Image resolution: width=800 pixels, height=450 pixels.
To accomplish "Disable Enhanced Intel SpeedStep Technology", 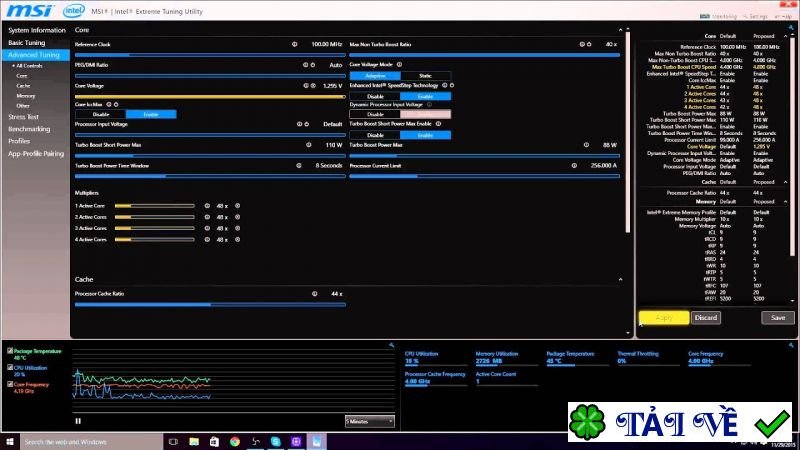I will point(375,96).
